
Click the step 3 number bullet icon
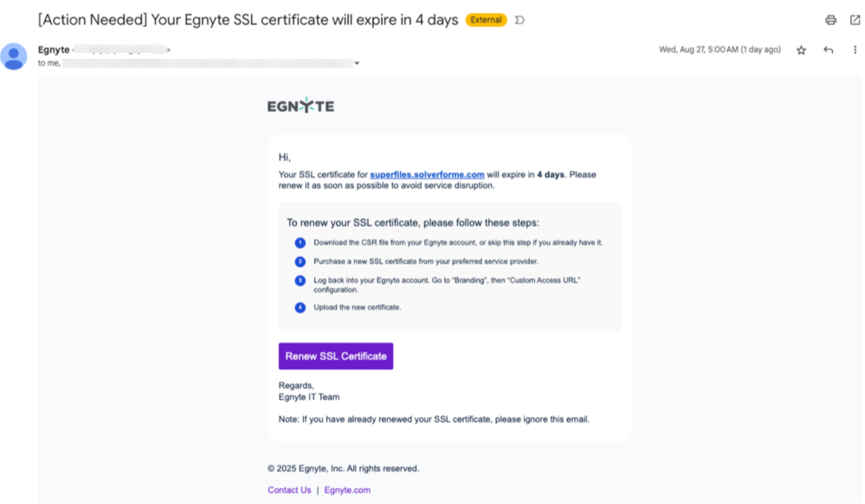(x=300, y=281)
